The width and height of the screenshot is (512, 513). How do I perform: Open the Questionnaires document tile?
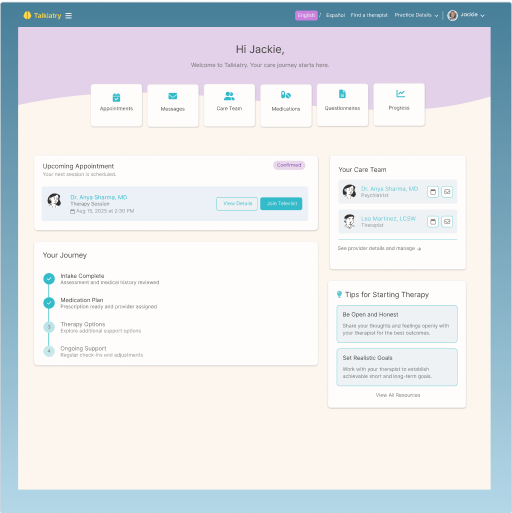(x=342, y=105)
